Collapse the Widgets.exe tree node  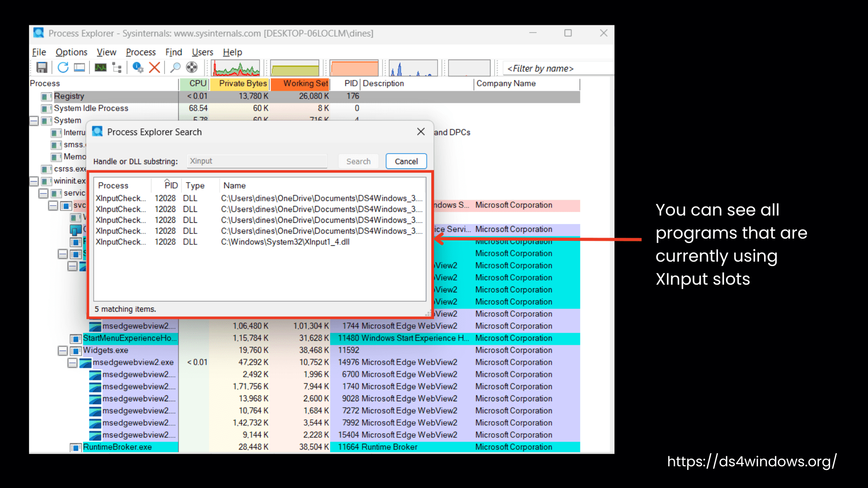(x=63, y=351)
